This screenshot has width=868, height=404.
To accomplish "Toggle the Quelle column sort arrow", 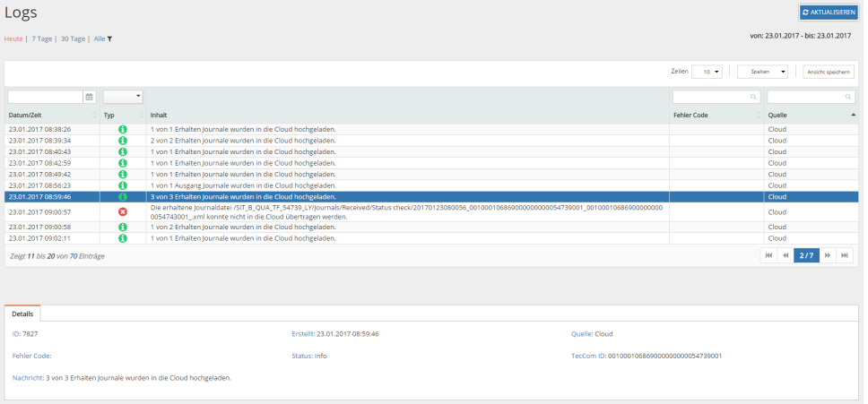I will click(852, 115).
